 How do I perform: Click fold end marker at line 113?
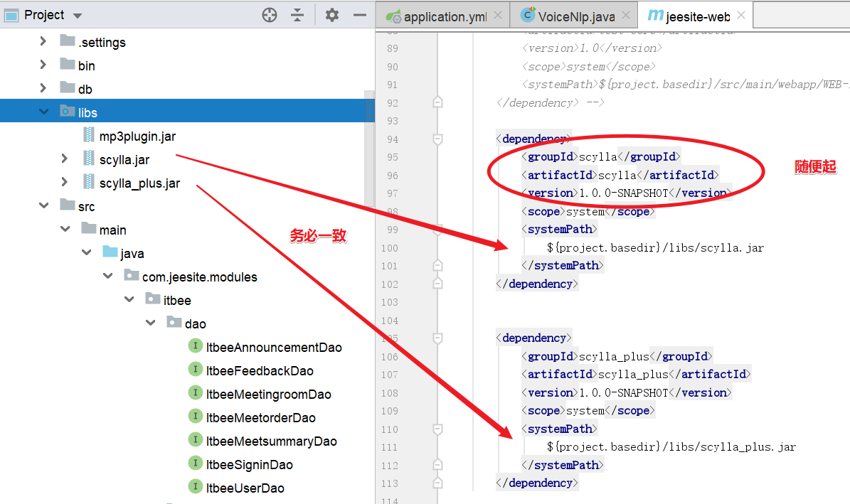pyautogui.click(x=438, y=483)
